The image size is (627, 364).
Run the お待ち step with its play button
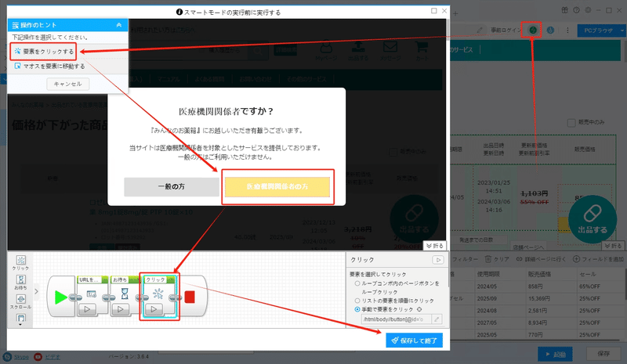point(121,309)
